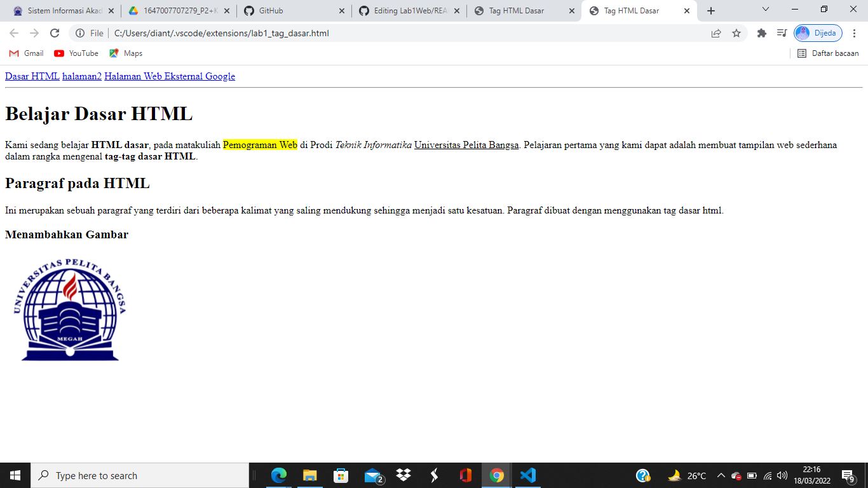Go back with the browser back arrow
868x488 pixels.
(x=14, y=33)
